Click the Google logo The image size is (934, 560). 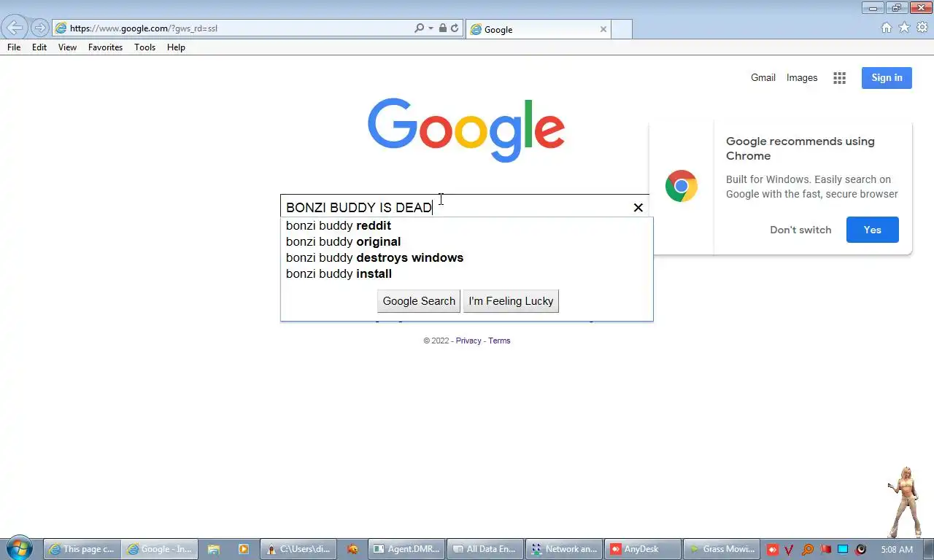[466, 130]
